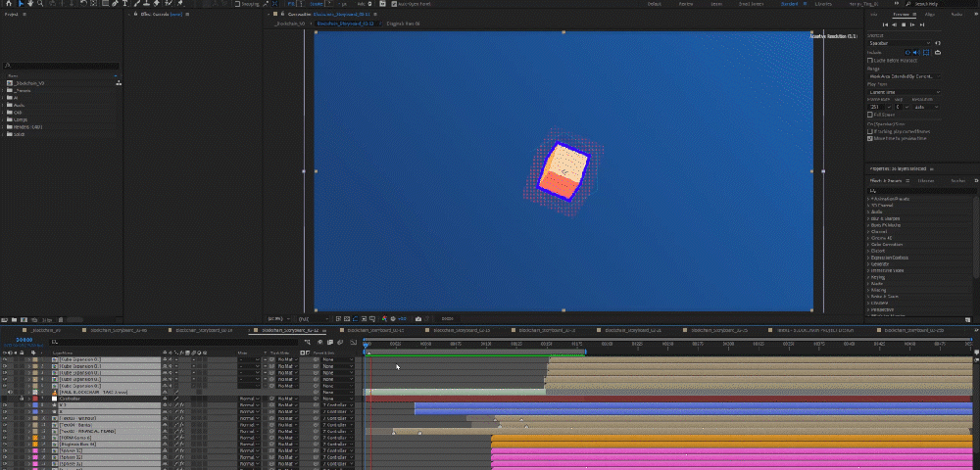Click the red label swatch on Controller layer
Image resolution: width=980 pixels, height=470 pixels.
point(37,399)
